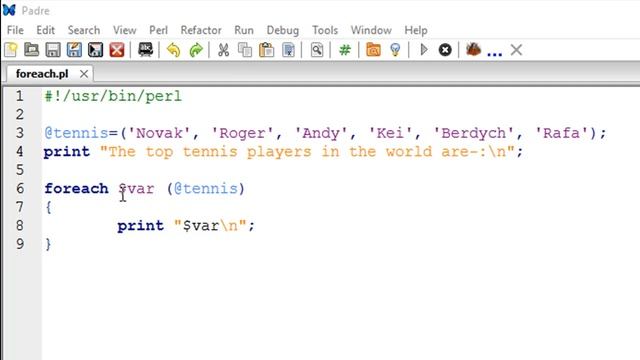The width and height of the screenshot is (640, 360).
Task: Click the 'Berdych' string
Action: (473, 133)
